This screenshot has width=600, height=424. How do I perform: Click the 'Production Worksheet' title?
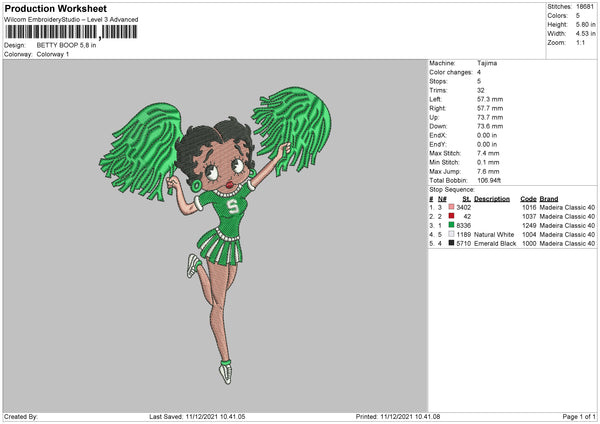pos(55,8)
